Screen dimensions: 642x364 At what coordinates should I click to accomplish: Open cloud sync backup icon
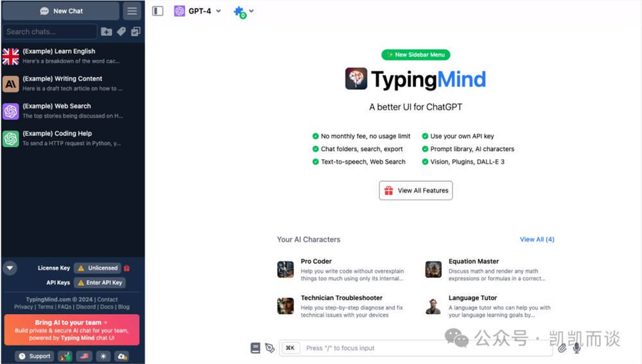pos(122,356)
